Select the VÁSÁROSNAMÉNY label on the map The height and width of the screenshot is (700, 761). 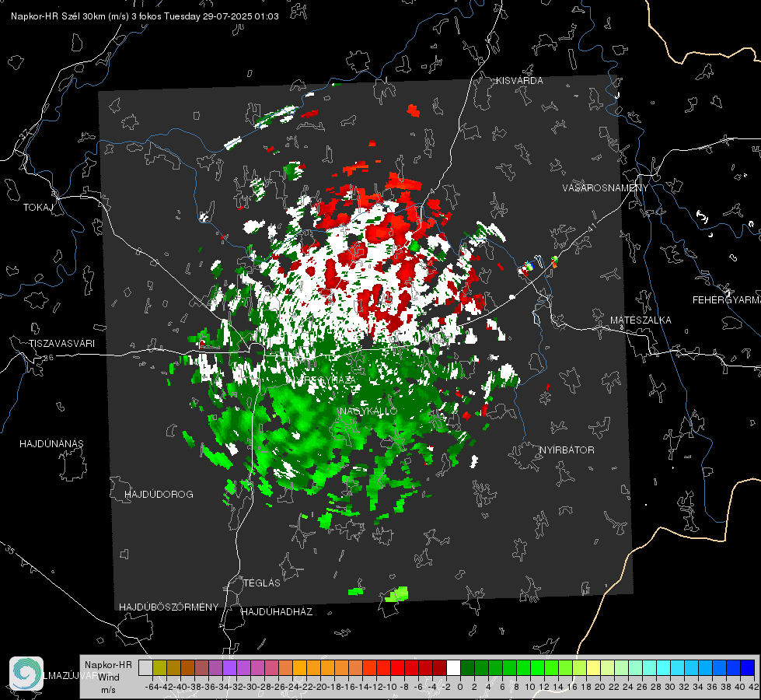[x=606, y=188]
